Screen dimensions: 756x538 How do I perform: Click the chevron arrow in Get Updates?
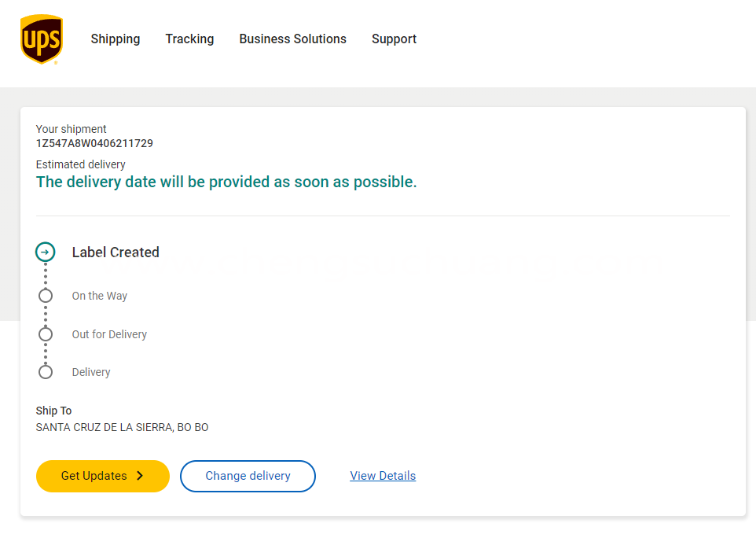[140, 476]
